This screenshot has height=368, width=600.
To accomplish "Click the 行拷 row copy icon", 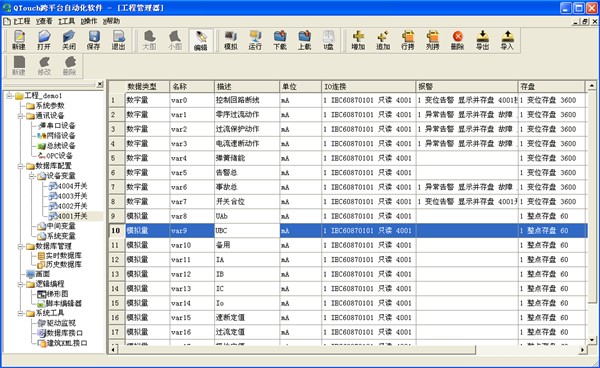I will tap(408, 40).
